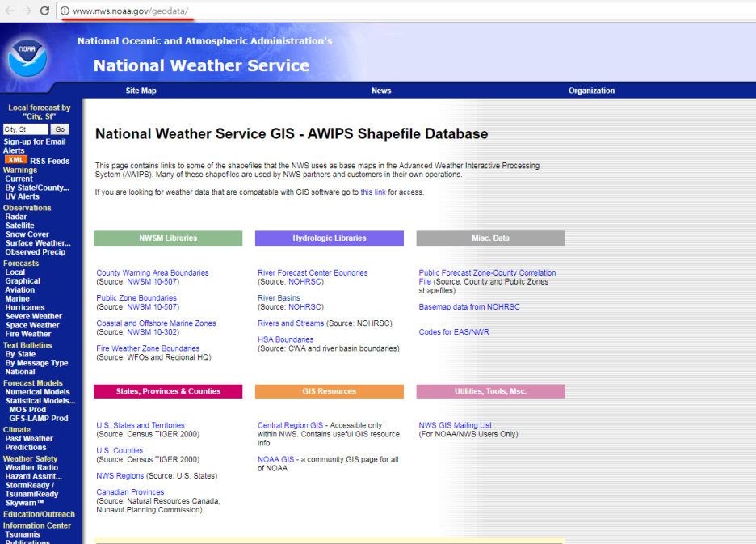This screenshot has width=756, height=544.
Task: Click the address bar URL
Action: (x=130, y=11)
